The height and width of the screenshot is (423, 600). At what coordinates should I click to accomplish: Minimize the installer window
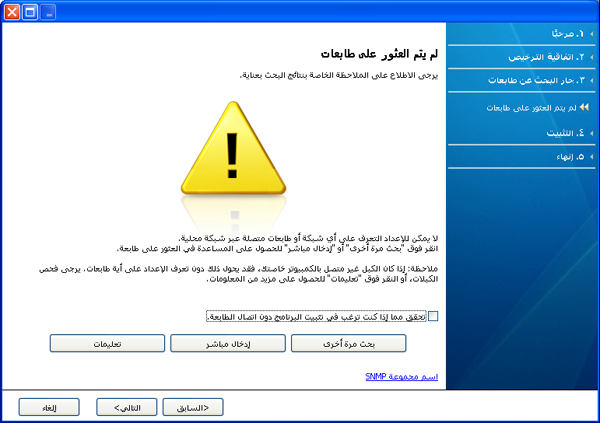(x=48, y=12)
